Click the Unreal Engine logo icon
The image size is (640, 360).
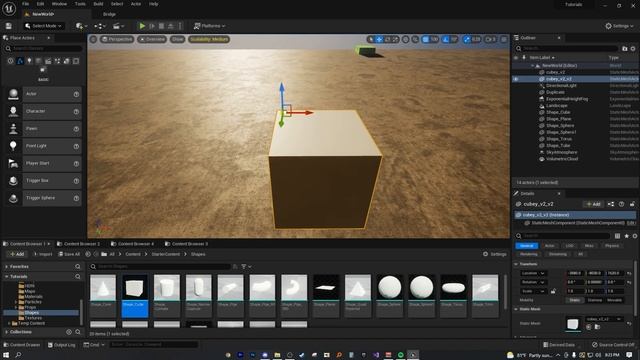coord(9,8)
